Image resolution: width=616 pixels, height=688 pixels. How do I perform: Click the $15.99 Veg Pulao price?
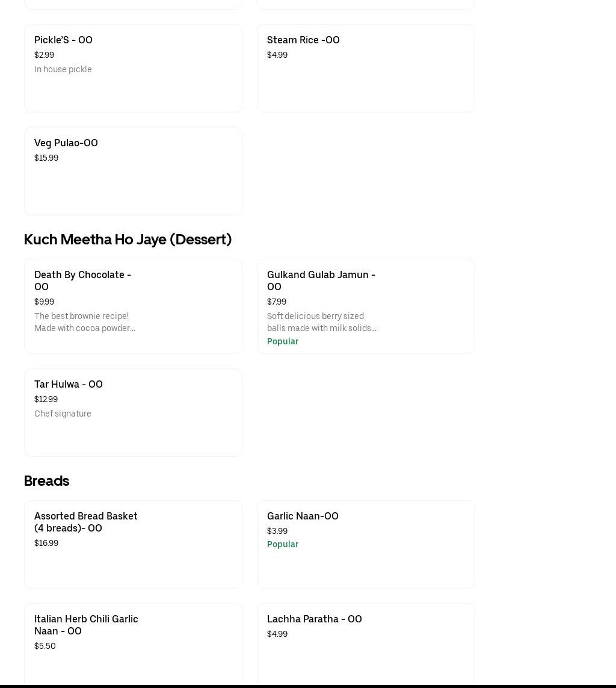[46, 158]
